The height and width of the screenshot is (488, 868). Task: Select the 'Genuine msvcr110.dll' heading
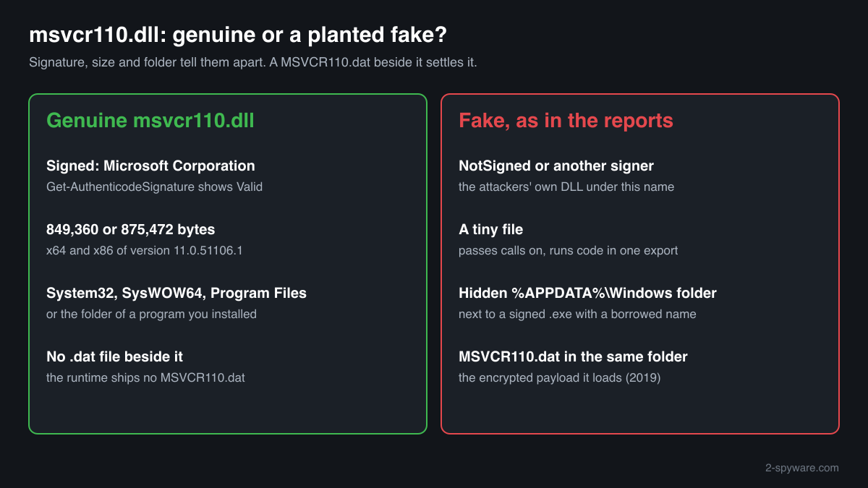(x=150, y=120)
